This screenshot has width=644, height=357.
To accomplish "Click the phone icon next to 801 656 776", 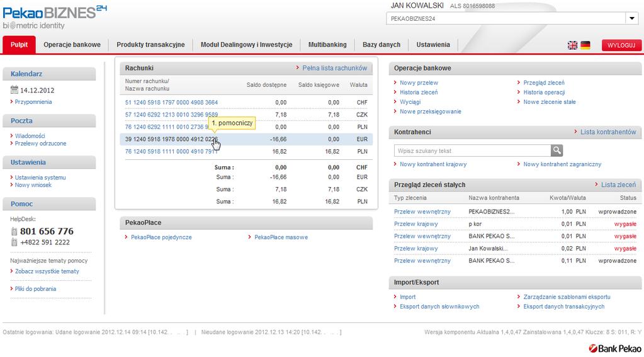I will click(14, 231).
